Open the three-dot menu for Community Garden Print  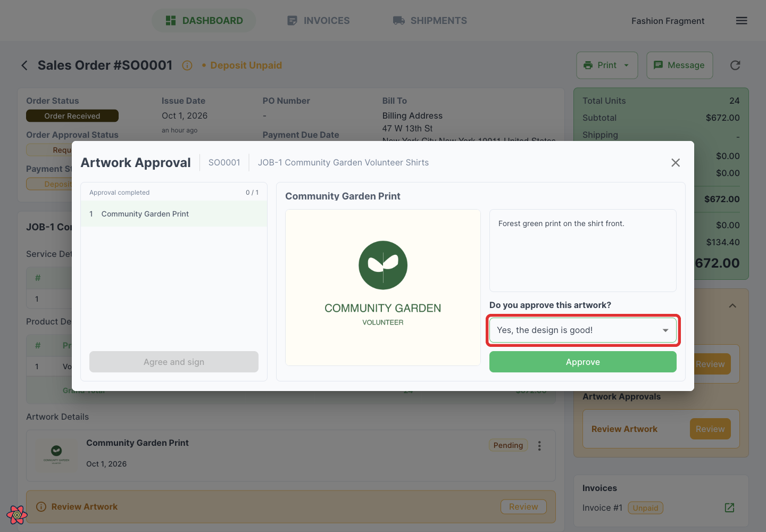539,446
